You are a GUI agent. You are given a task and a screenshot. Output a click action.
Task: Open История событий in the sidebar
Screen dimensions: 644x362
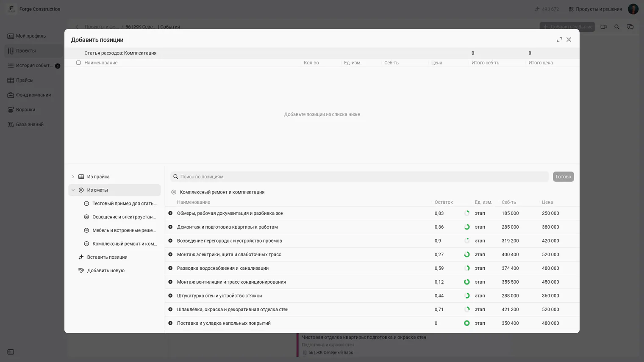[x=33, y=66]
